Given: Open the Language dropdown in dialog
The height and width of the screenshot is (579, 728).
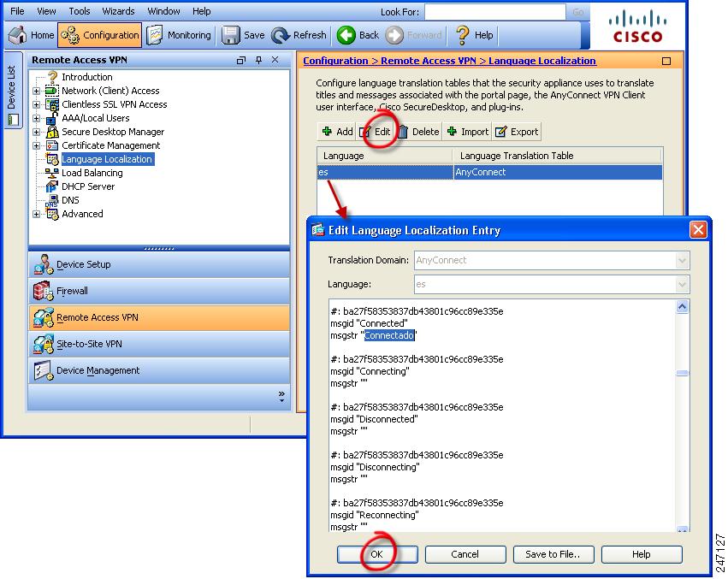Looking at the screenshot, I should [682, 284].
